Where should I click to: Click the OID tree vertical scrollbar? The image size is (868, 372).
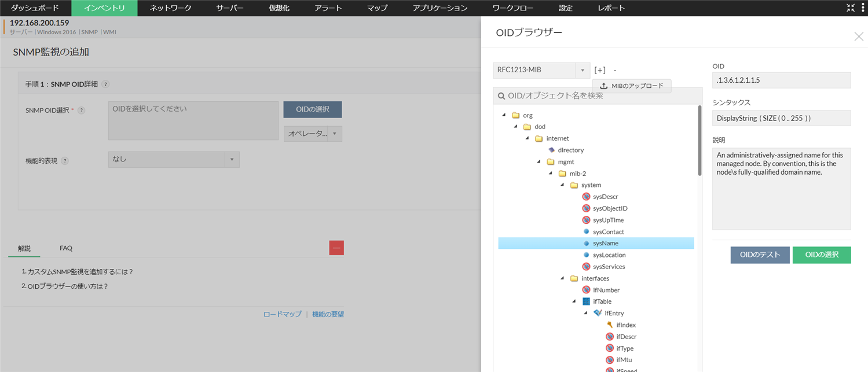point(699,140)
